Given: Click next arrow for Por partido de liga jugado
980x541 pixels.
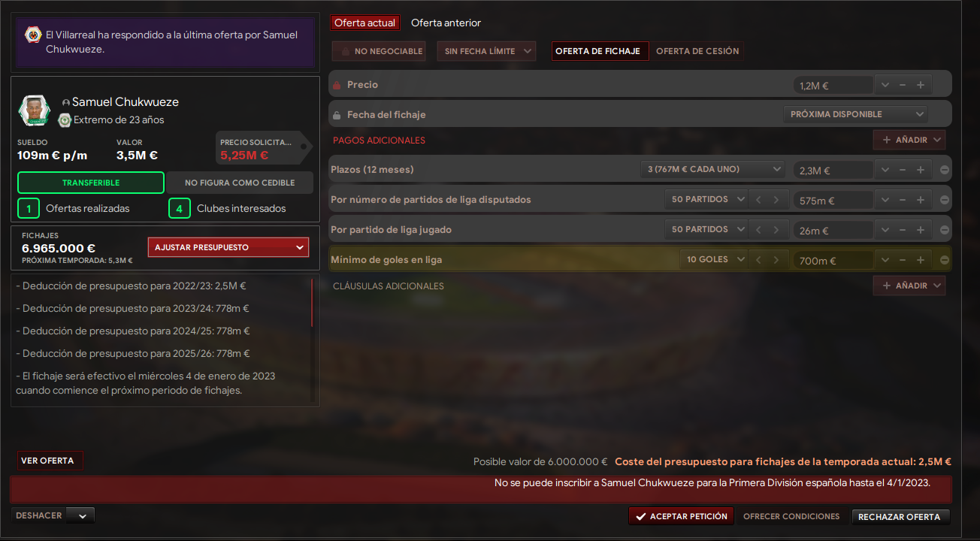Looking at the screenshot, I should 776,230.
